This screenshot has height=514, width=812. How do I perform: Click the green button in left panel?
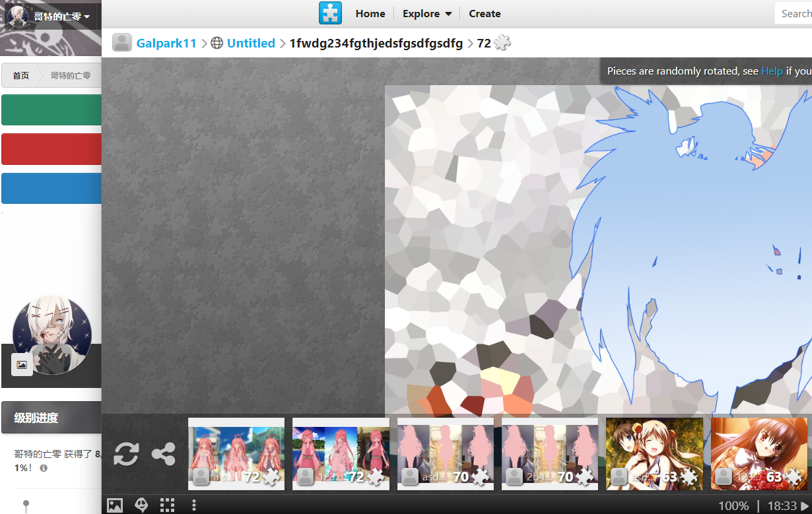51,110
